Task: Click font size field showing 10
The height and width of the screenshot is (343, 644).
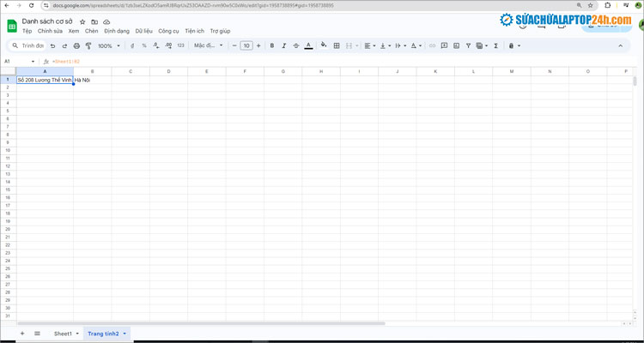Action: [246, 46]
